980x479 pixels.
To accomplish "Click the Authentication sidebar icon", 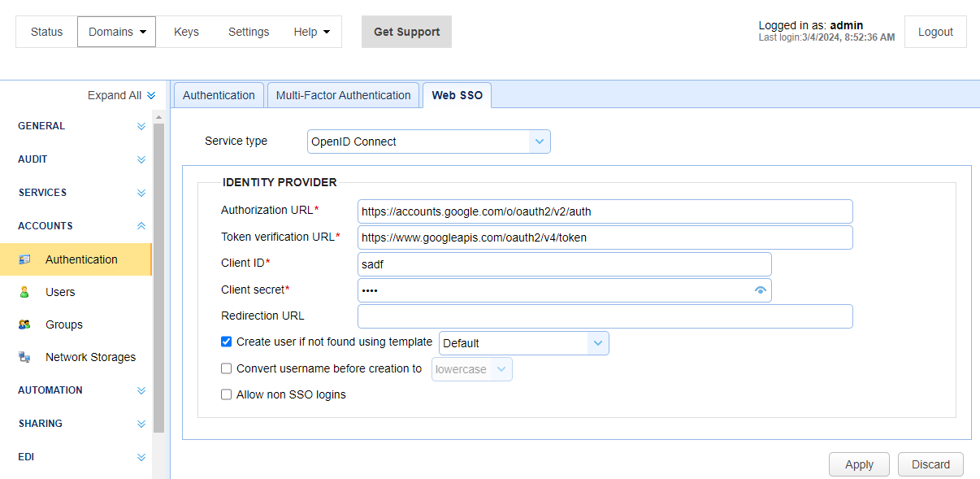I will [24, 259].
